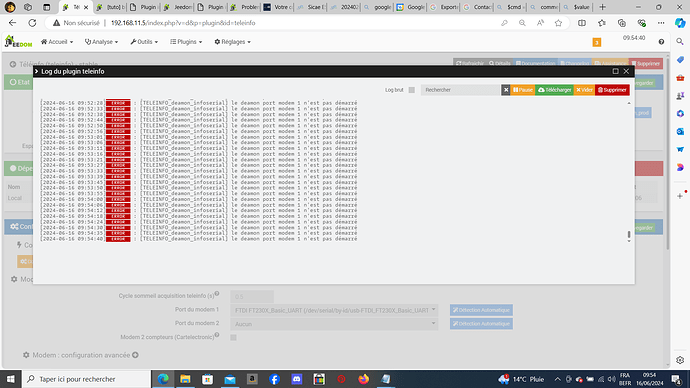Open the Favorites list icon
This screenshot has height=388, width=690.
602,23
